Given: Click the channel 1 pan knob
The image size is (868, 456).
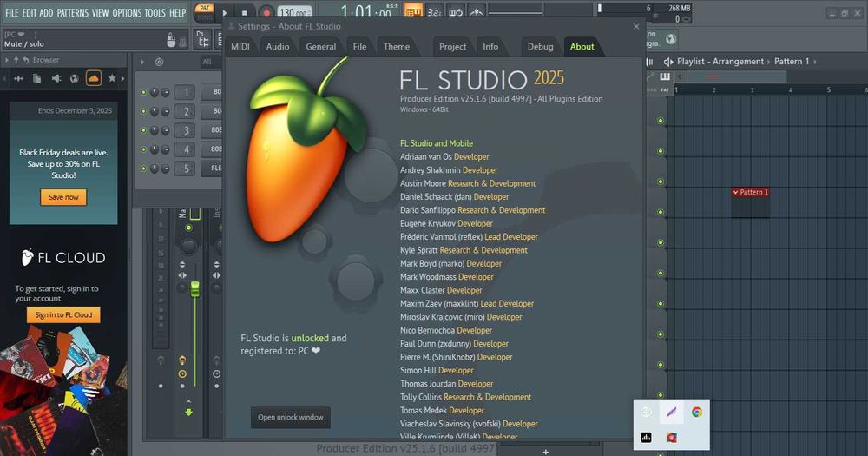Looking at the screenshot, I should click(155, 93).
